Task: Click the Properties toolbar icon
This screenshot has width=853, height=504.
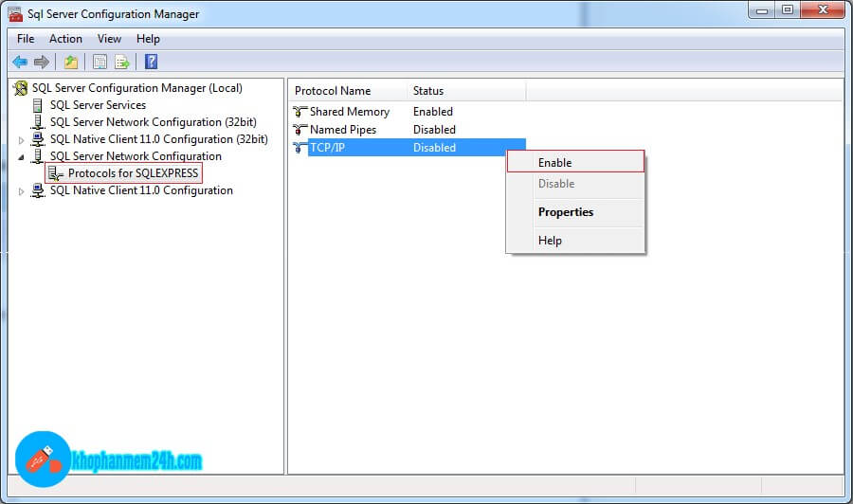Action: point(100,63)
